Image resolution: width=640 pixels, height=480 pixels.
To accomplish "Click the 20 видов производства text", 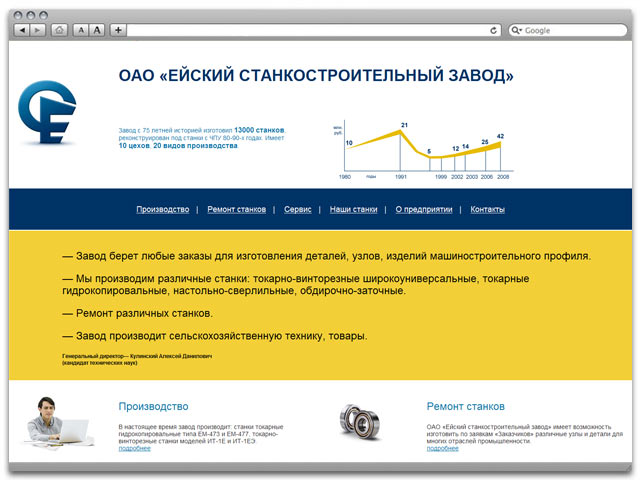I will point(195,146).
